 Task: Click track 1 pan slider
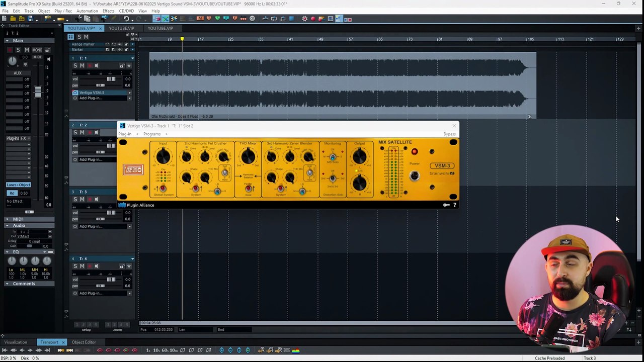click(101, 85)
